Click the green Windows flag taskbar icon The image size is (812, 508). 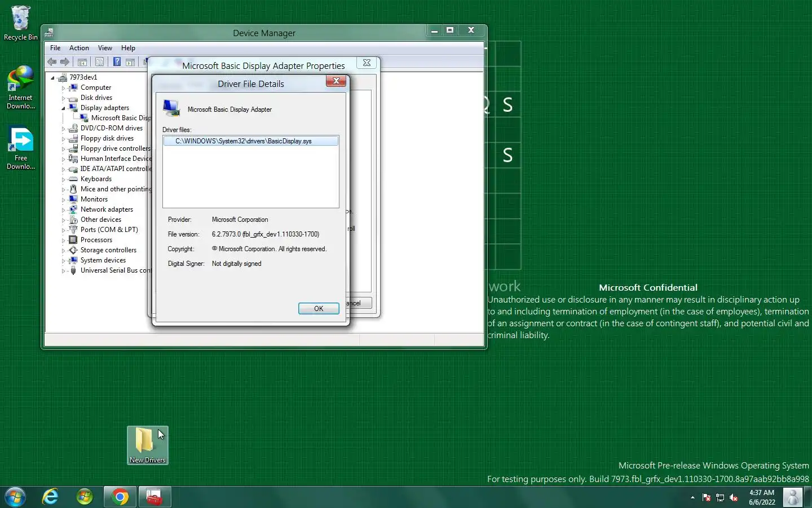[85, 497]
